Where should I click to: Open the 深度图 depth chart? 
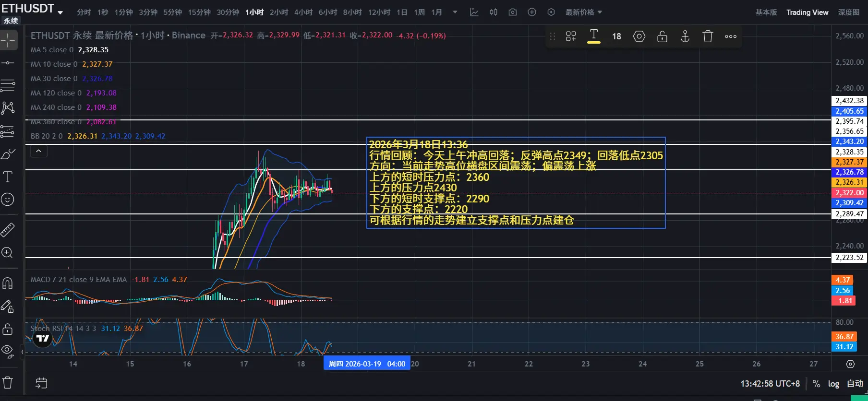click(849, 12)
